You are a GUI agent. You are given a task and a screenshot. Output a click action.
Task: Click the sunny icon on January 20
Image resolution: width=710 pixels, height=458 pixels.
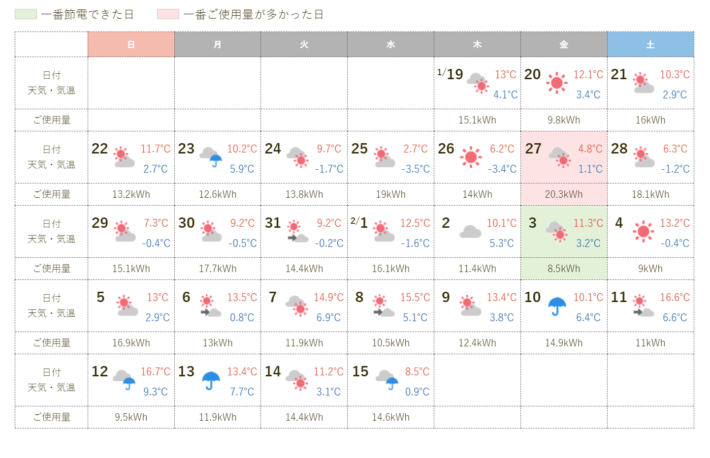[556, 83]
